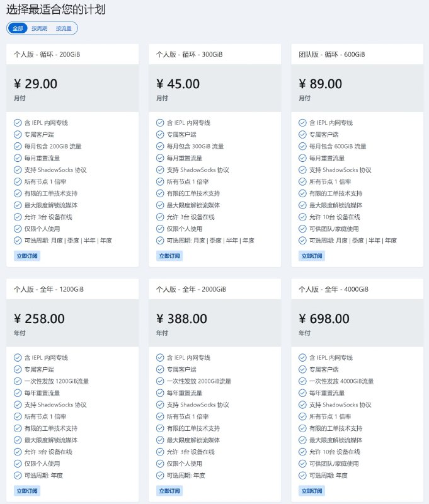Click check icon beside 仅限个人使用 in 1200GiB plan
This screenshot has height=504, width=429.
[18, 464]
